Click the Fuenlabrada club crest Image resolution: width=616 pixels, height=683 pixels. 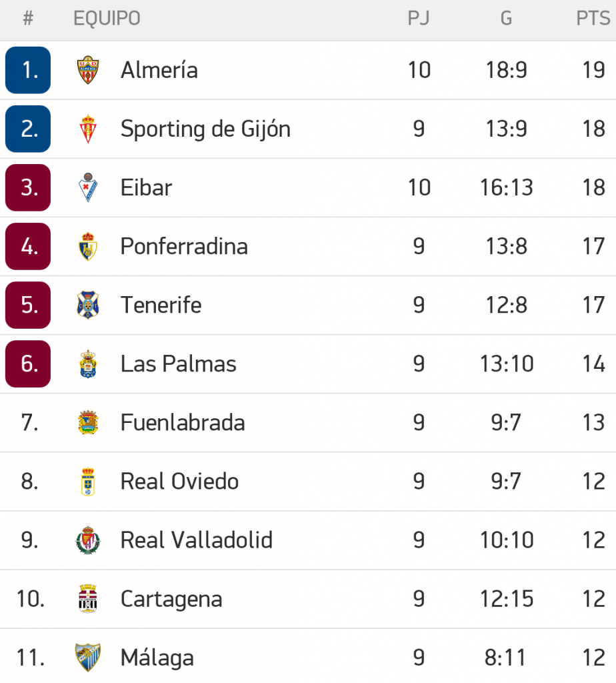88,423
